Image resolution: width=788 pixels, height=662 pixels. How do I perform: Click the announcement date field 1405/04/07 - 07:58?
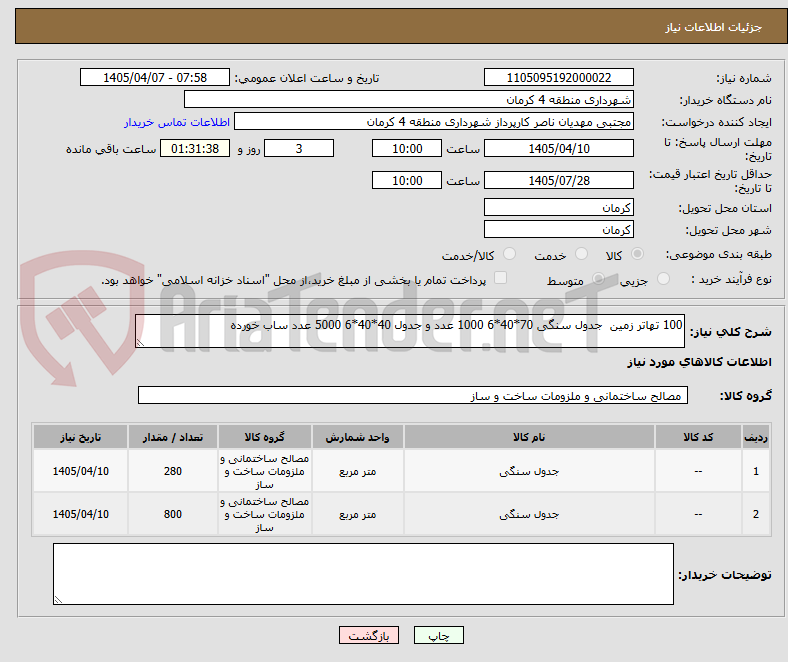point(155,78)
